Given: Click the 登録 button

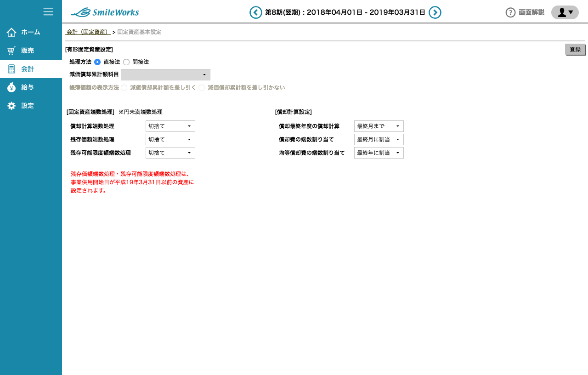Looking at the screenshot, I should tap(575, 50).
